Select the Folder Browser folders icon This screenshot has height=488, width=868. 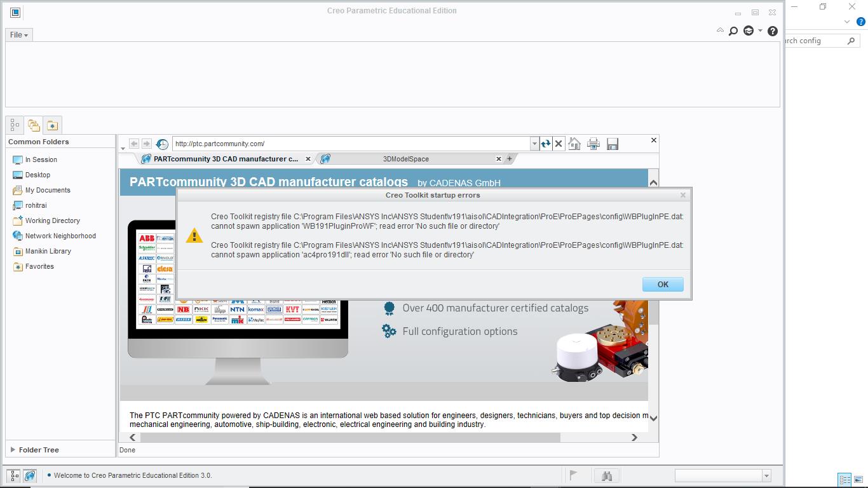33,125
